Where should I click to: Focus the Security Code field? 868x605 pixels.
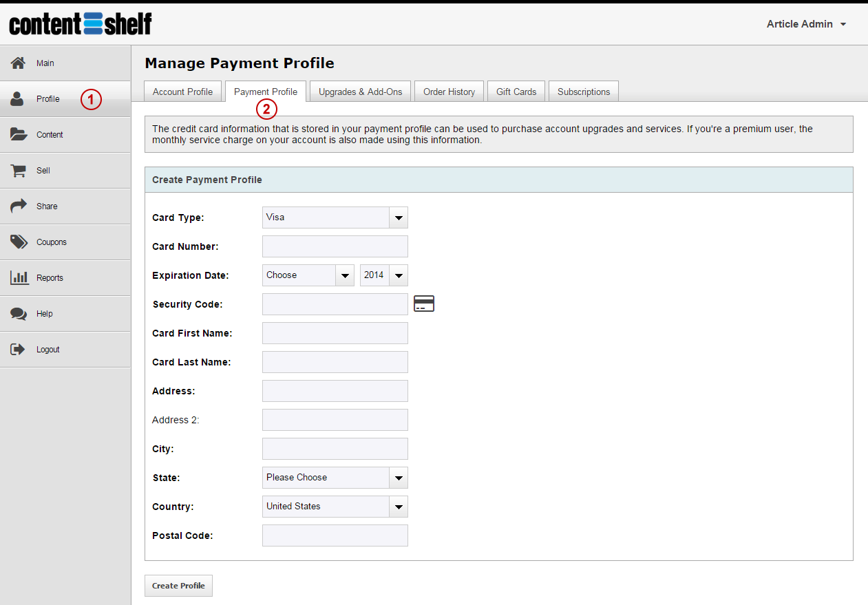335,304
